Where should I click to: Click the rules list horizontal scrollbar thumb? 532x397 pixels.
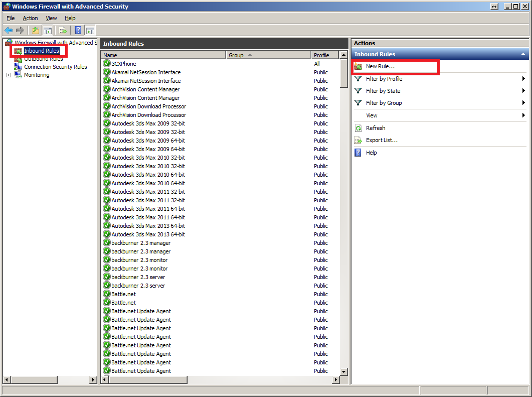(148, 379)
